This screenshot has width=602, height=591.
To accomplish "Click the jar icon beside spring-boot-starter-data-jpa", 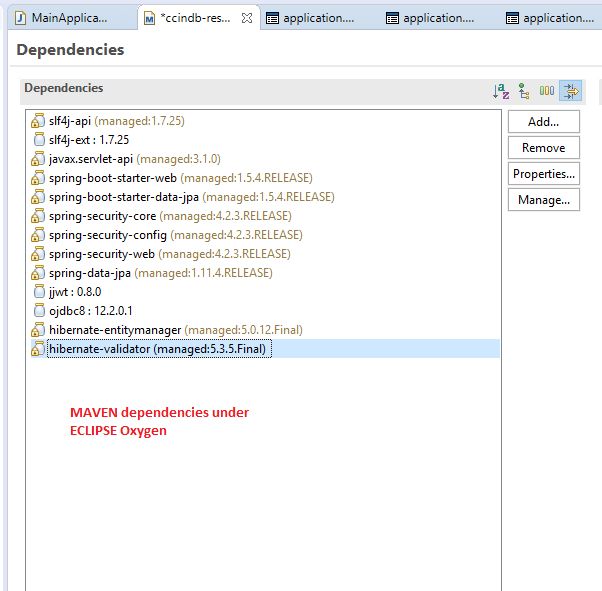I will coord(38,197).
